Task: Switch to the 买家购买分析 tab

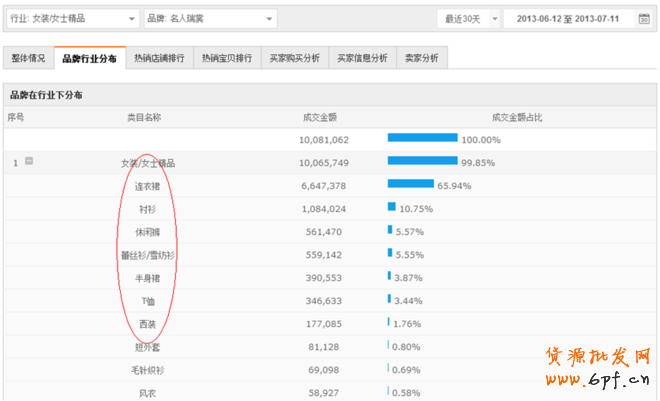Action: tap(294, 59)
